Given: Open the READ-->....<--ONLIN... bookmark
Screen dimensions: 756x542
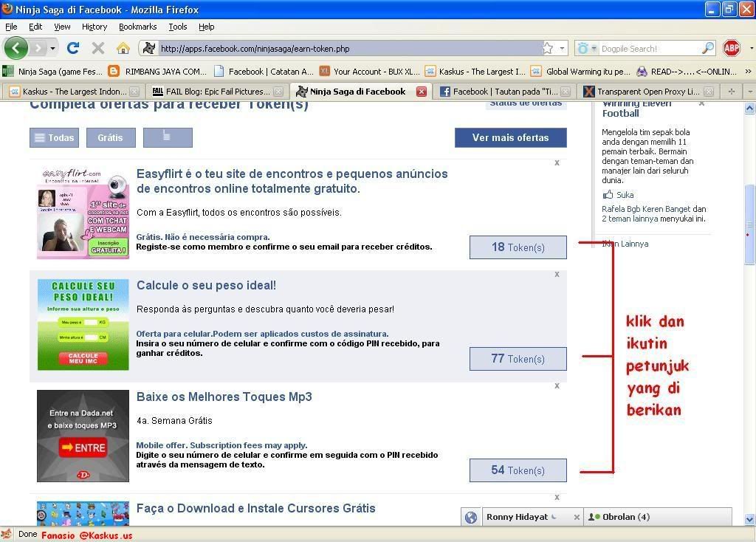Looking at the screenshot, I should (x=687, y=72).
